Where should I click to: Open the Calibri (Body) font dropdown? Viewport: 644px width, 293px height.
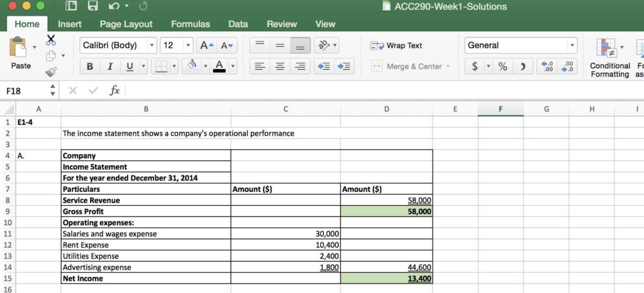click(152, 45)
